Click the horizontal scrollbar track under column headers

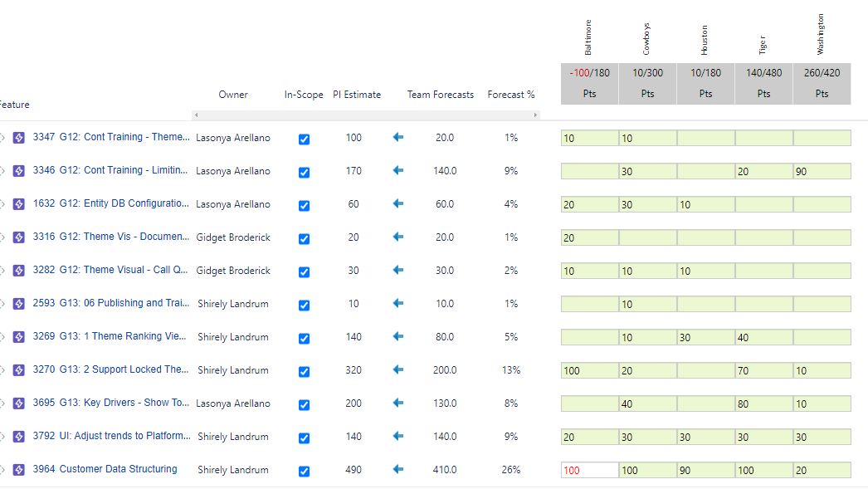(x=365, y=115)
